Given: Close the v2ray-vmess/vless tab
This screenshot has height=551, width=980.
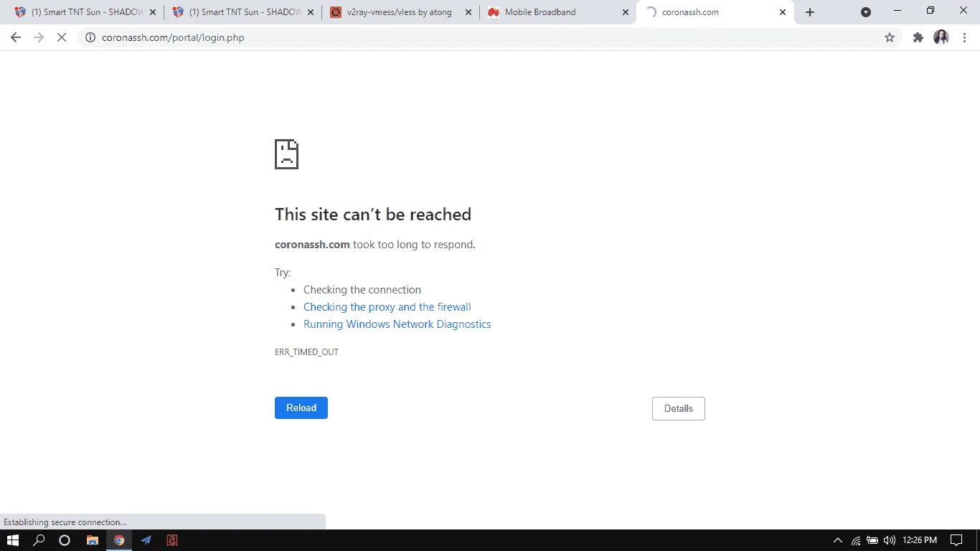Looking at the screenshot, I should 468,12.
